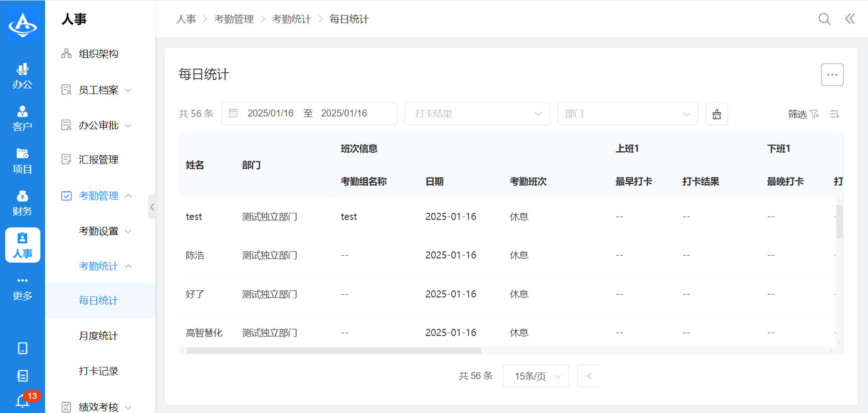
Task: Collapse the 考勤管理 menu section
Action: (99, 196)
